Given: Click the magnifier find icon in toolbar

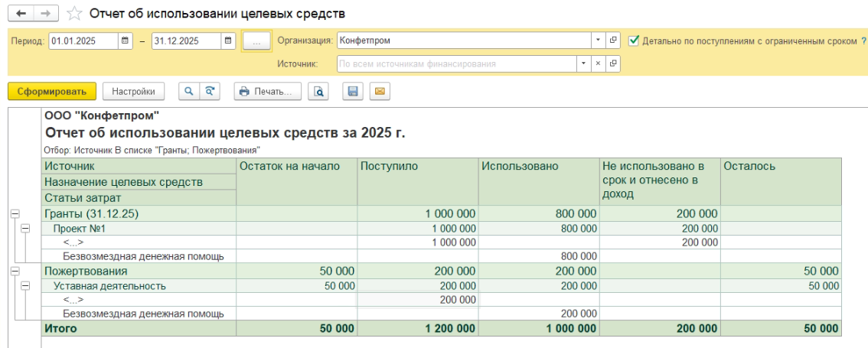Looking at the screenshot, I should click(188, 92).
